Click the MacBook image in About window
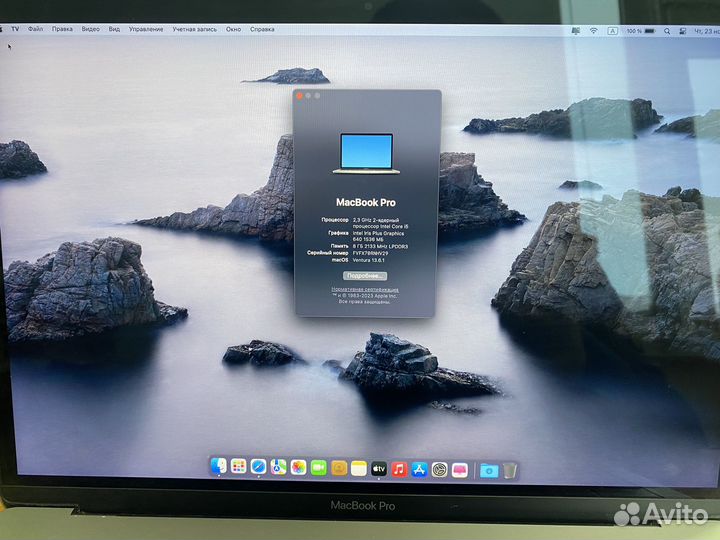Image resolution: width=720 pixels, height=540 pixels. click(366, 153)
